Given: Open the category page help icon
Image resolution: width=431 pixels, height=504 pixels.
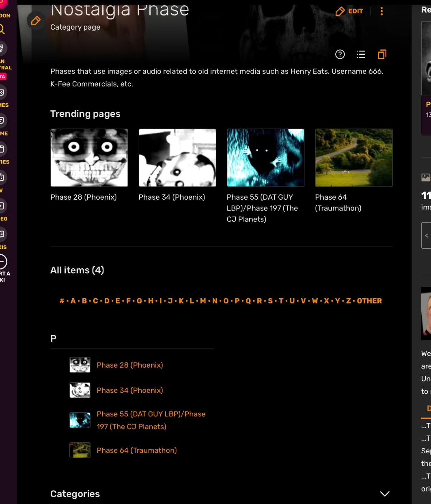Looking at the screenshot, I should (x=340, y=54).
